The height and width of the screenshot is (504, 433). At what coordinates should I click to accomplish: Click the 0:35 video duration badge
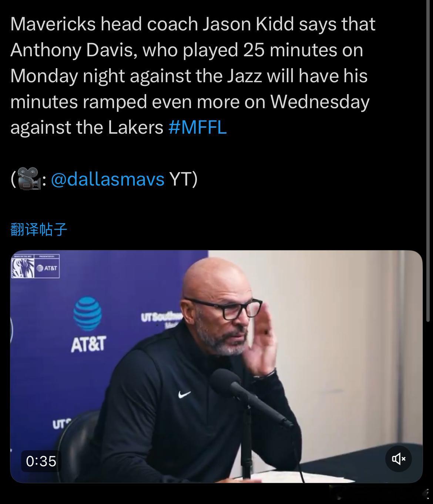tap(41, 461)
